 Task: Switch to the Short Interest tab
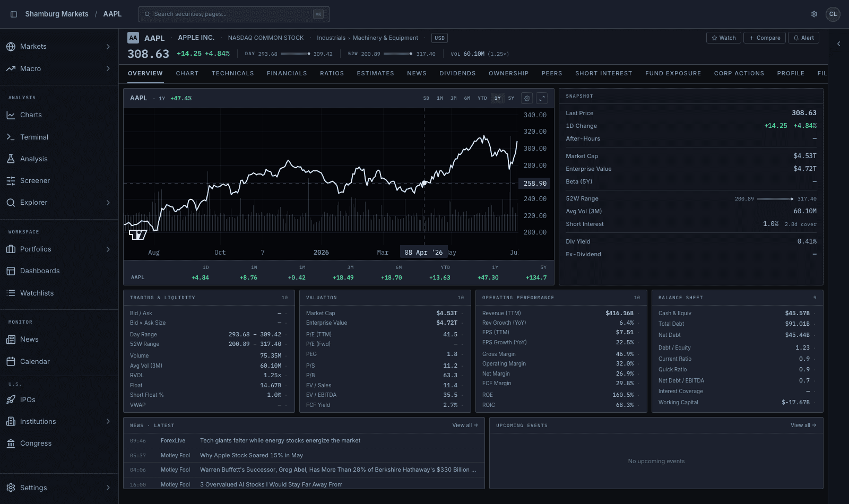pos(604,73)
